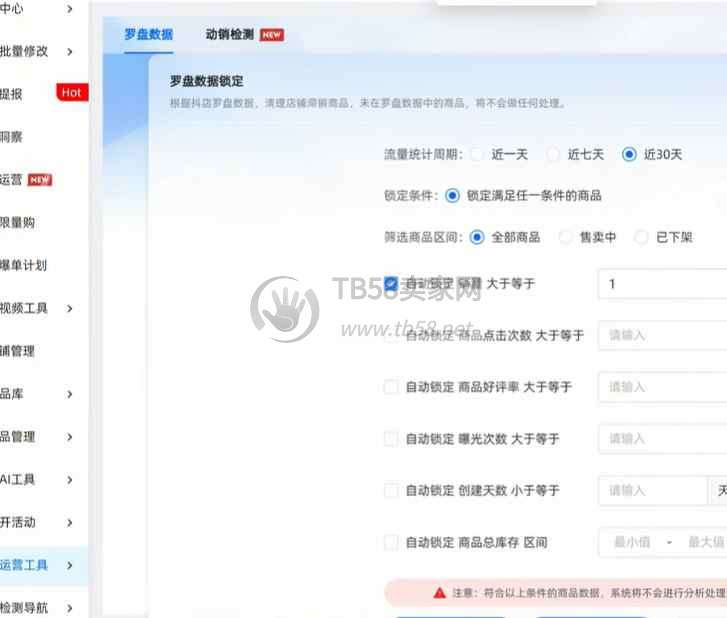Switch to the 罗盘数据 tab
The width and height of the screenshot is (727, 618).
[x=148, y=34]
